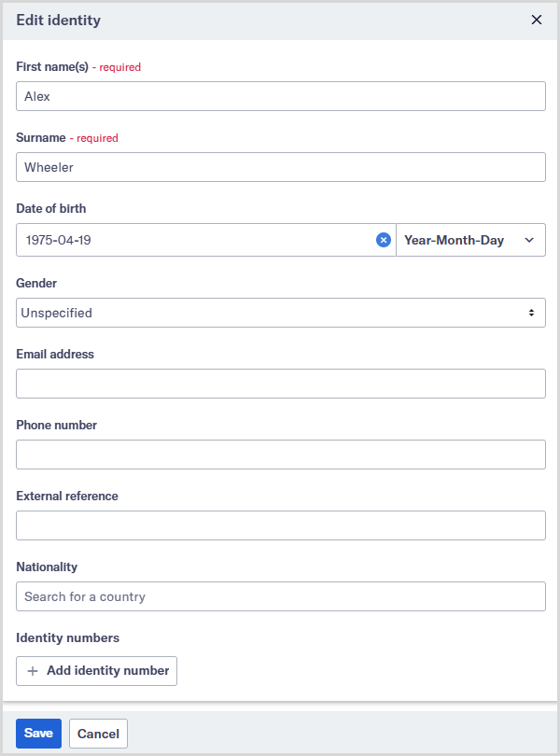Focus the empty Email address field
This screenshot has width=560, height=756.
[x=280, y=384]
